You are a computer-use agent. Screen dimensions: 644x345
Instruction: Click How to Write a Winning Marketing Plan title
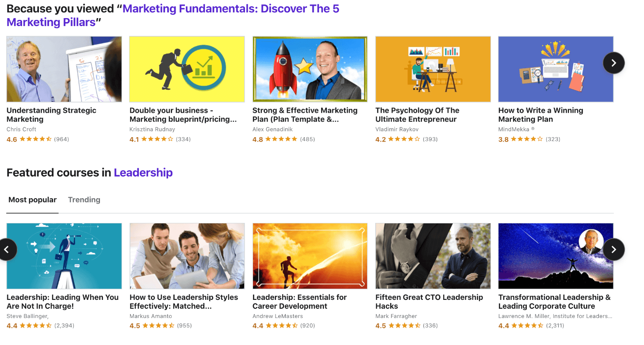click(x=540, y=115)
